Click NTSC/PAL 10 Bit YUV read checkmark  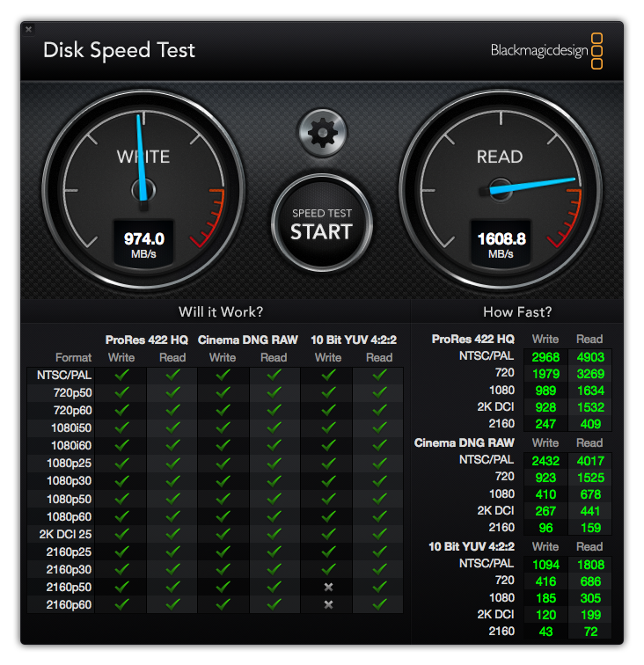point(380,375)
